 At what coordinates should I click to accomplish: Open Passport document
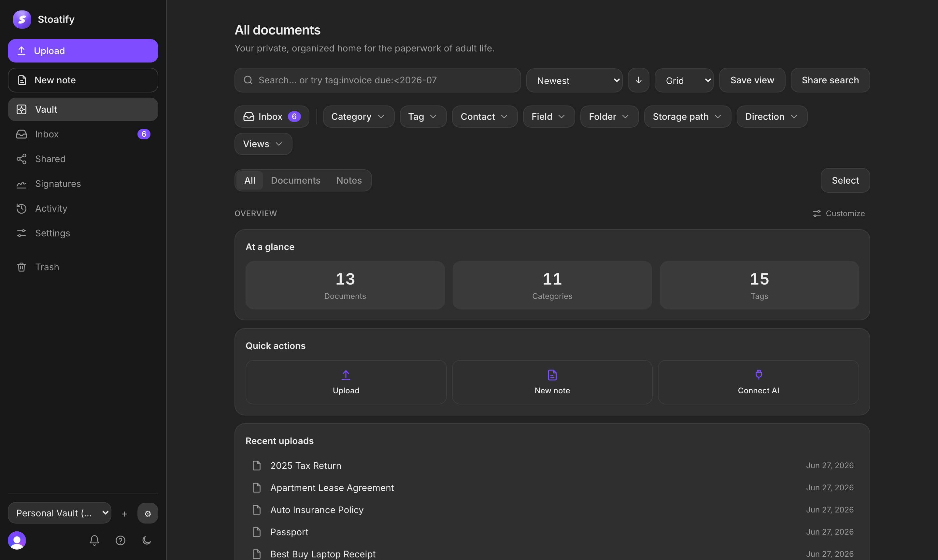point(552,532)
